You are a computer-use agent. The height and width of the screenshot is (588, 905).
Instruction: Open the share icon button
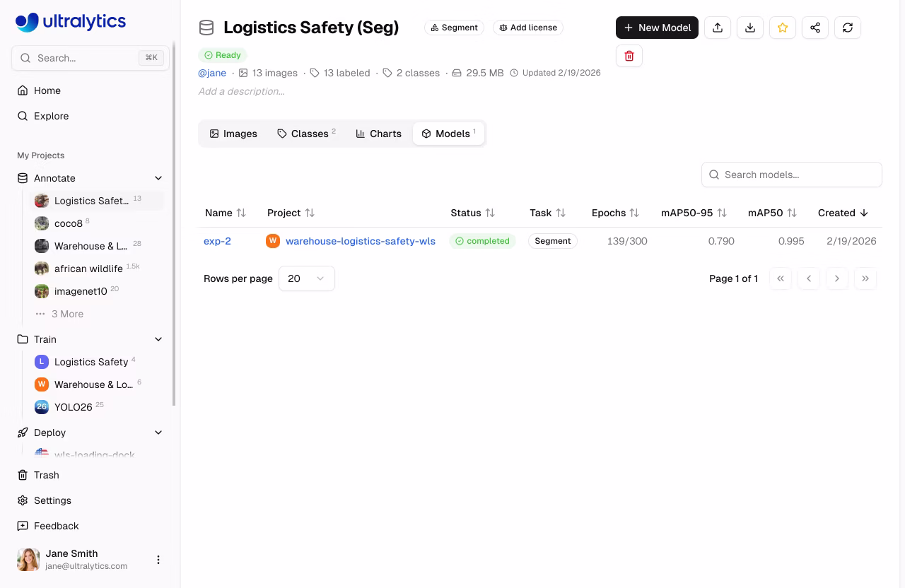[x=815, y=28]
